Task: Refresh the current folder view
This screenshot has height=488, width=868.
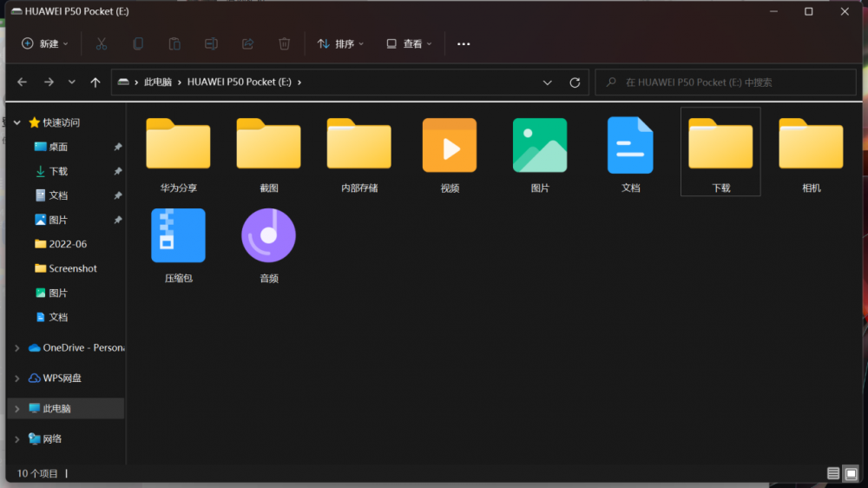Action: (575, 82)
